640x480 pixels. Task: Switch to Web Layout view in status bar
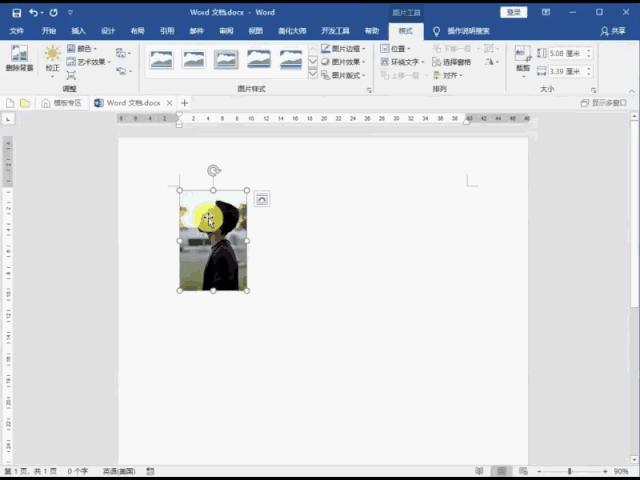(523, 471)
